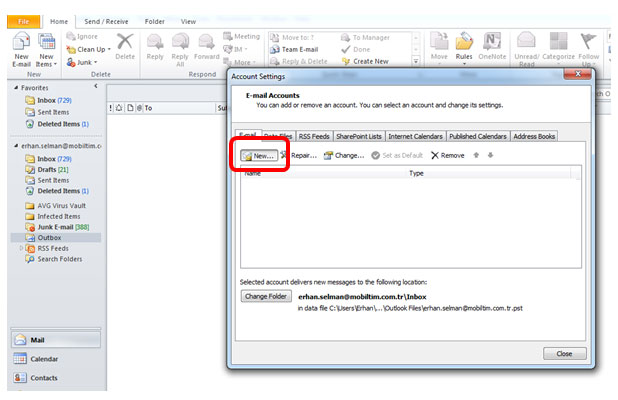Switch to the Contacts navigation button
This screenshot has width=618, height=400.
click(x=56, y=378)
